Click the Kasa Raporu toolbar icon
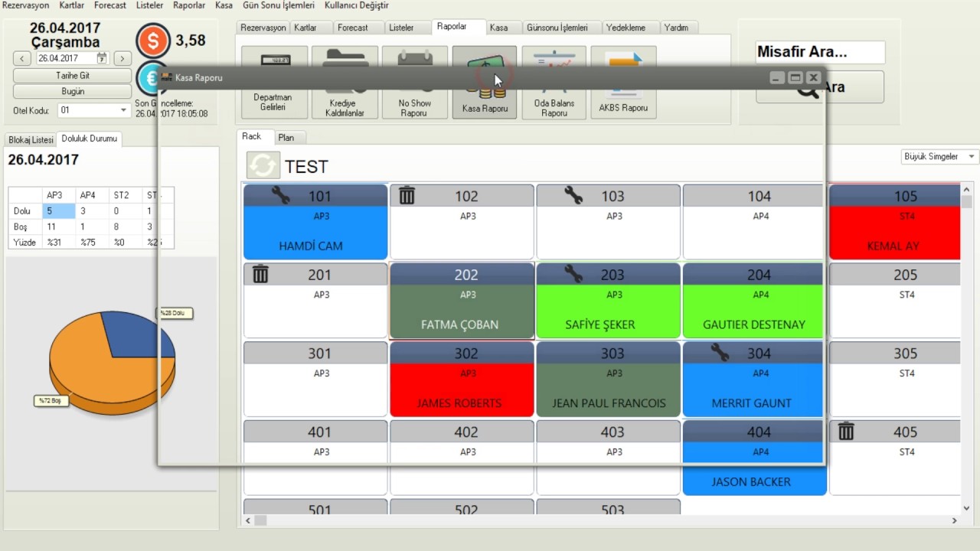Viewport: 980px width, 551px height. [x=485, y=83]
